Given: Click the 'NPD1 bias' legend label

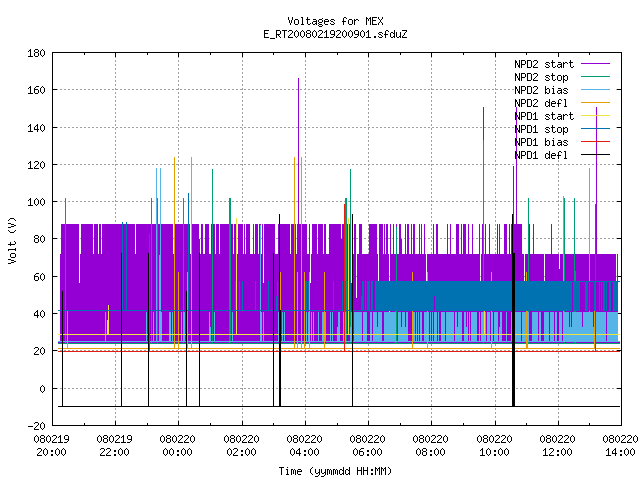Looking at the screenshot, I should tap(541, 142).
